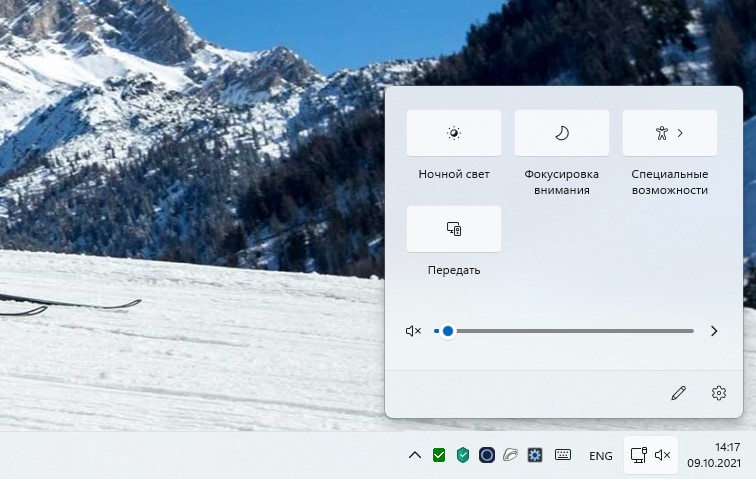Open clock and date 14:17 09.10.2021
Viewport: 756px width, 479px height.
tap(714, 455)
